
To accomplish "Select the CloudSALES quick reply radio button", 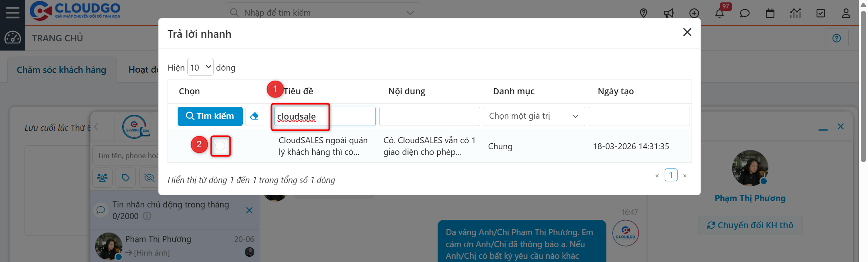I will coord(220,146).
